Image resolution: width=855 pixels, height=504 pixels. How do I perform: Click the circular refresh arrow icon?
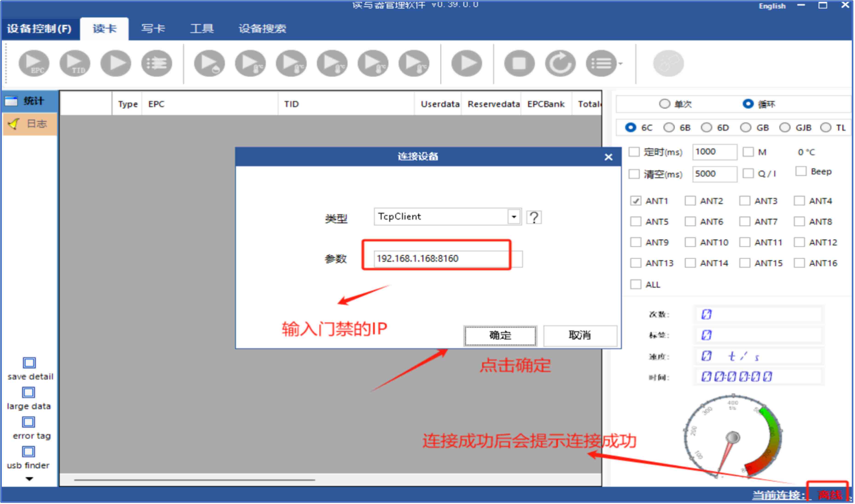tap(561, 63)
